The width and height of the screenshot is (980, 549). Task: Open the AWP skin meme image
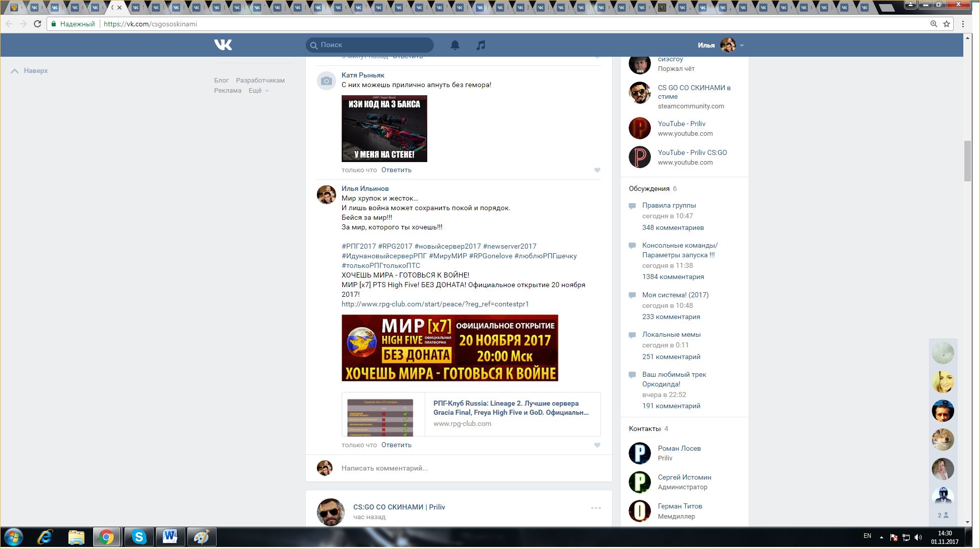coord(384,129)
